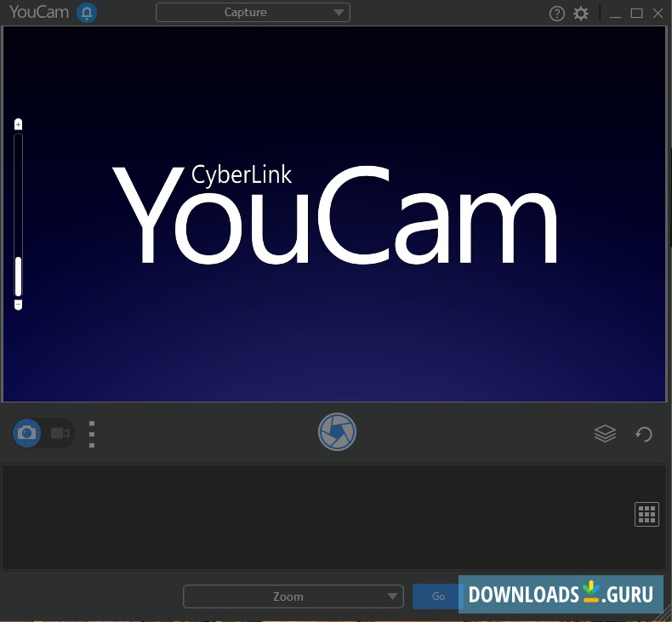Viewport: 672px width, 622px height.
Task: Click the undo circular arrow icon
Action: point(644,434)
